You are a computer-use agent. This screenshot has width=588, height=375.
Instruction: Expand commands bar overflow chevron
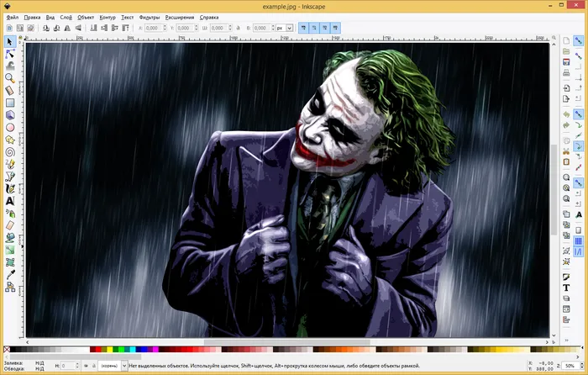(x=566, y=340)
